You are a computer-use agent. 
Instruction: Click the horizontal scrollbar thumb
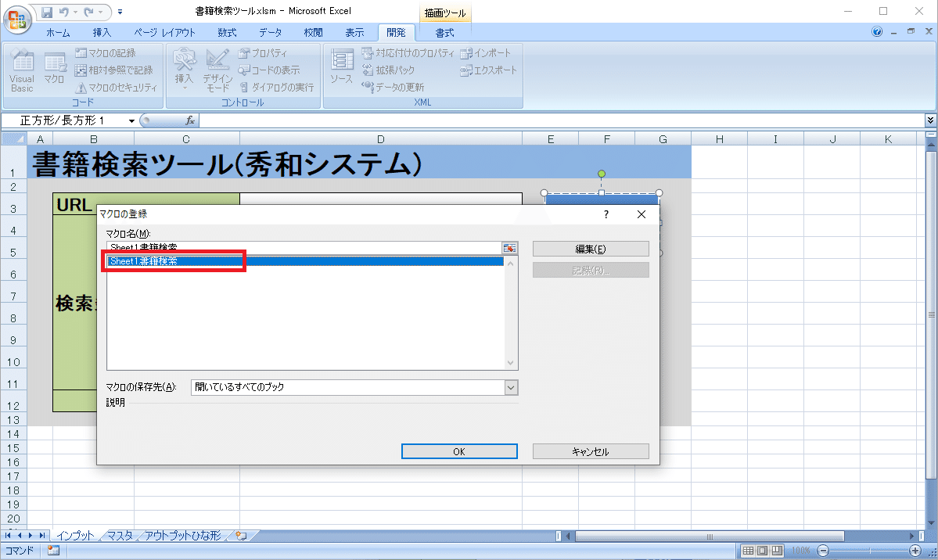pyautogui.click(x=710, y=536)
